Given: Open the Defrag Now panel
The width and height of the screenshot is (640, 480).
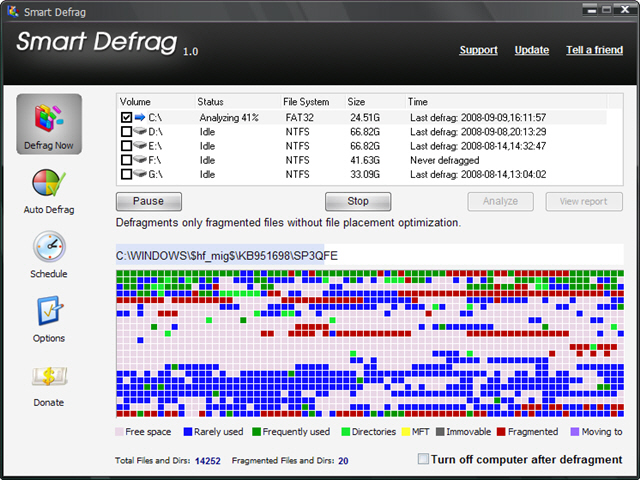Looking at the screenshot, I should [49, 124].
